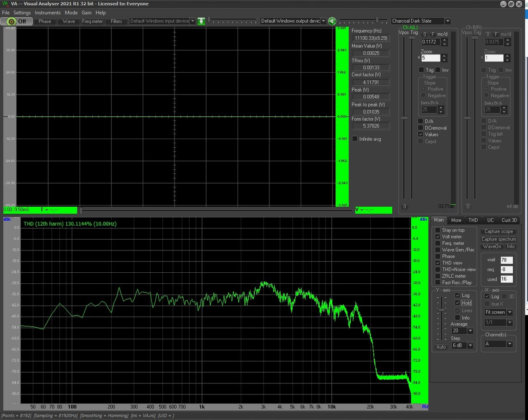The height and width of the screenshot is (420, 528).
Task: Open File menu
Action: (6, 13)
